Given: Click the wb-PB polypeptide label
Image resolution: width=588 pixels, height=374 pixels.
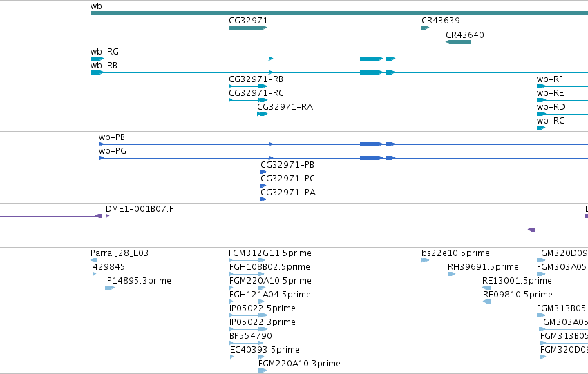Looking at the screenshot, I should coord(112,137).
